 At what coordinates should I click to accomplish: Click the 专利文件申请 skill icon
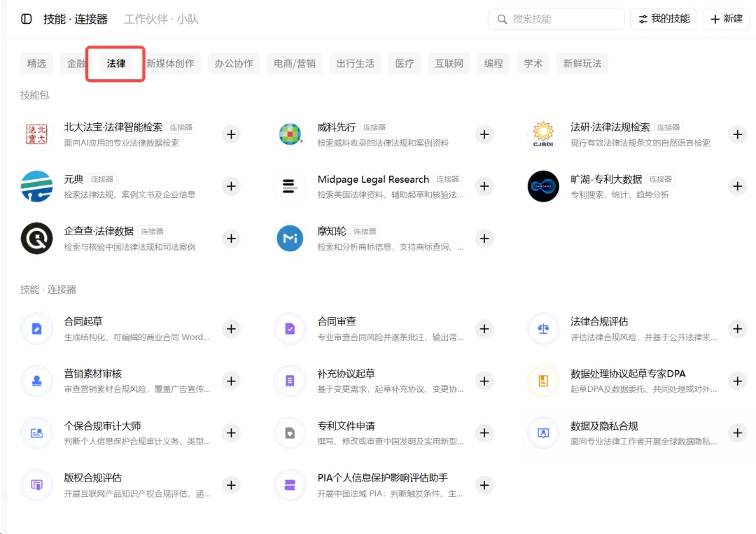[290, 433]
